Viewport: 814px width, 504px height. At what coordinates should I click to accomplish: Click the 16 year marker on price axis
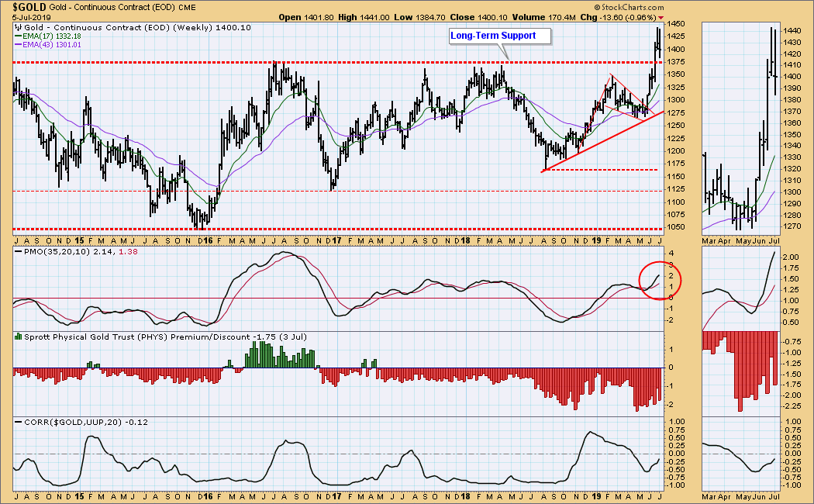pyautogui.click(x=203, y=240)
